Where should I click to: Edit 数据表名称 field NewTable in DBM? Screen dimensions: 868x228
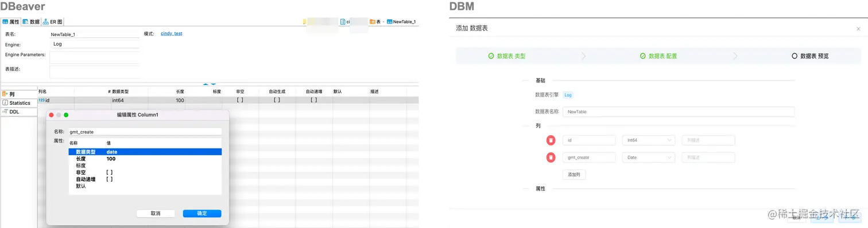(679, 112)
